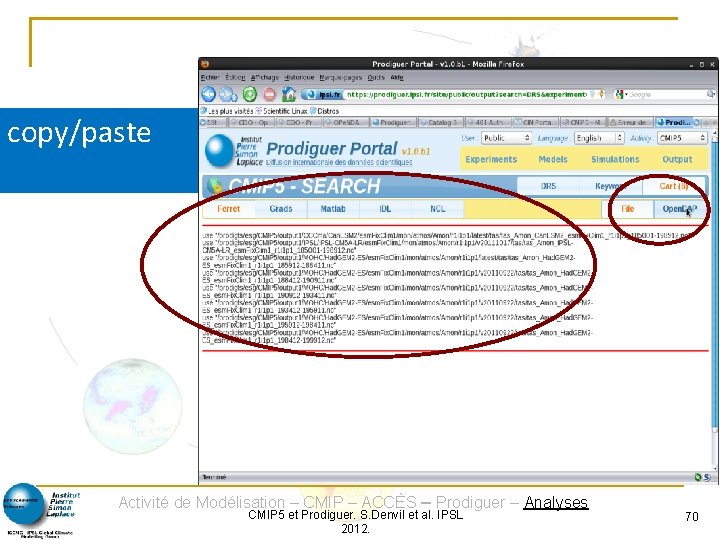Bookmark page with the star icon
Image resolution: width=720 pixels, height=540 pixels.
pyautogui.click(x=602, y=94)
